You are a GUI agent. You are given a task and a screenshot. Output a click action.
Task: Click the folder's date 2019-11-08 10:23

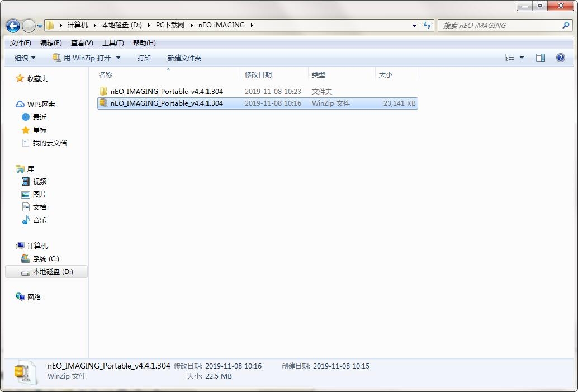coord(273,92)
